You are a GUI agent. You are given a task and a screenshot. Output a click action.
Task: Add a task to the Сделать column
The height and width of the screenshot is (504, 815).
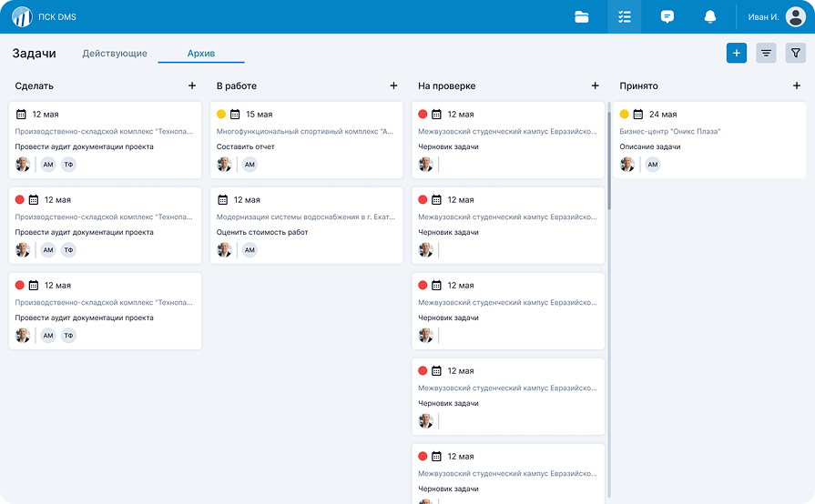192,86
